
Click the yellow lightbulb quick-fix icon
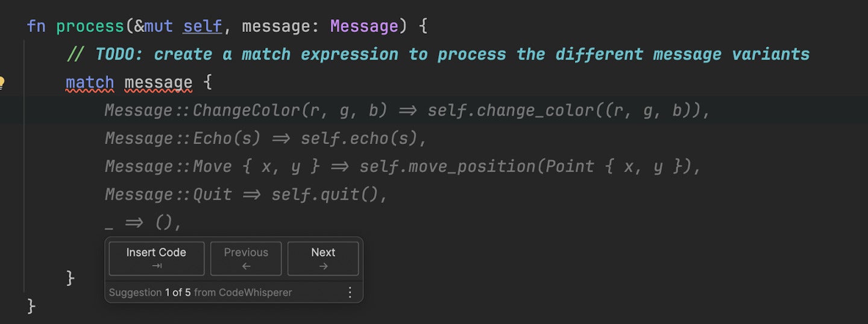[x=2, y=83]
